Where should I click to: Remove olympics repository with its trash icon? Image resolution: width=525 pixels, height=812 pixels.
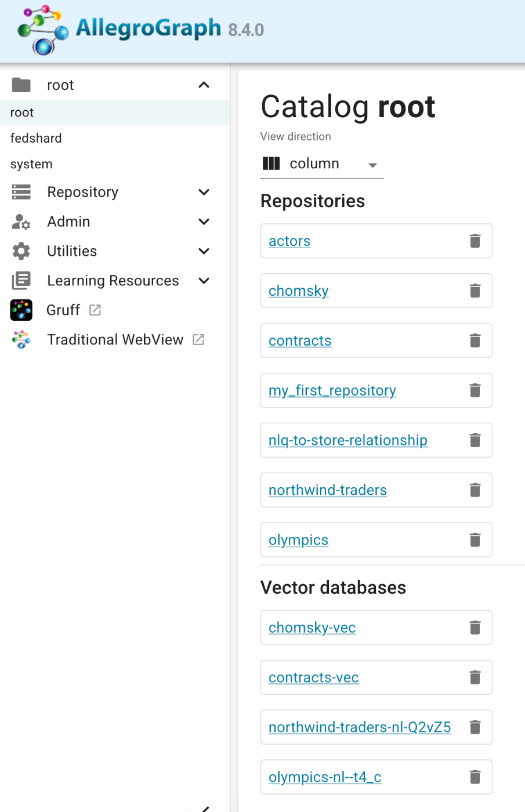click(x=475, y=540)
